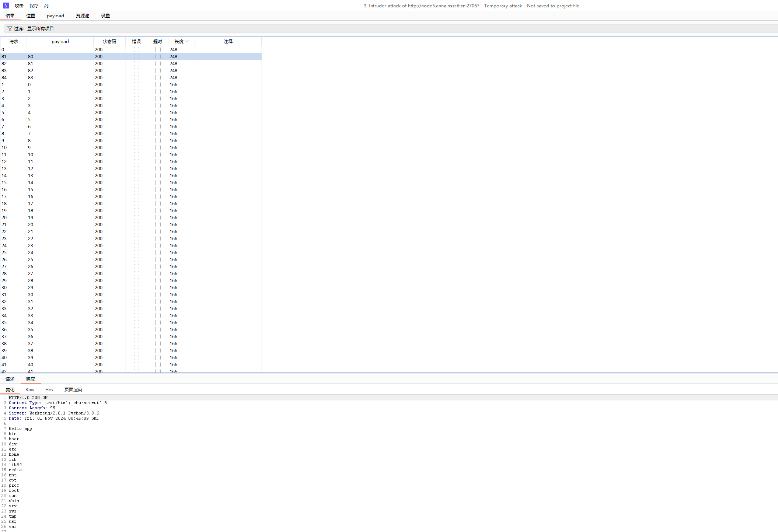The height and width of the screenshot is (532, 778).
Task: Open the 列 (Columns) menu
Action: click(46, 6)
